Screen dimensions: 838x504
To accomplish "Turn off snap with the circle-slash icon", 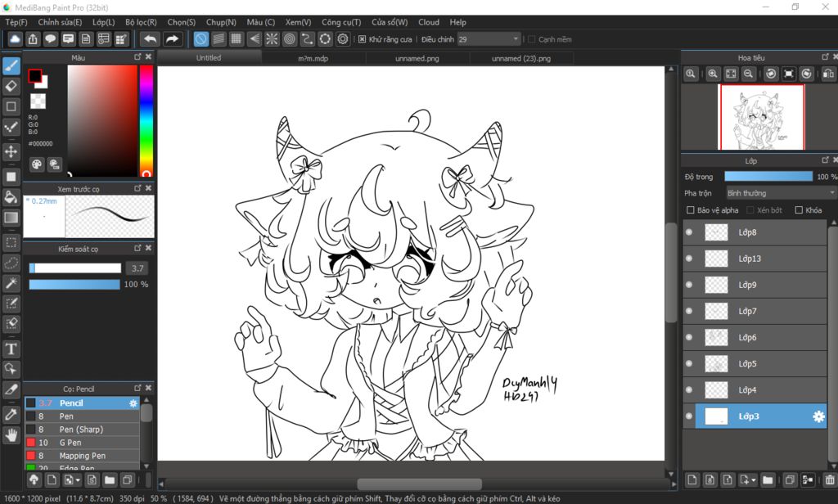I will 201,39.
